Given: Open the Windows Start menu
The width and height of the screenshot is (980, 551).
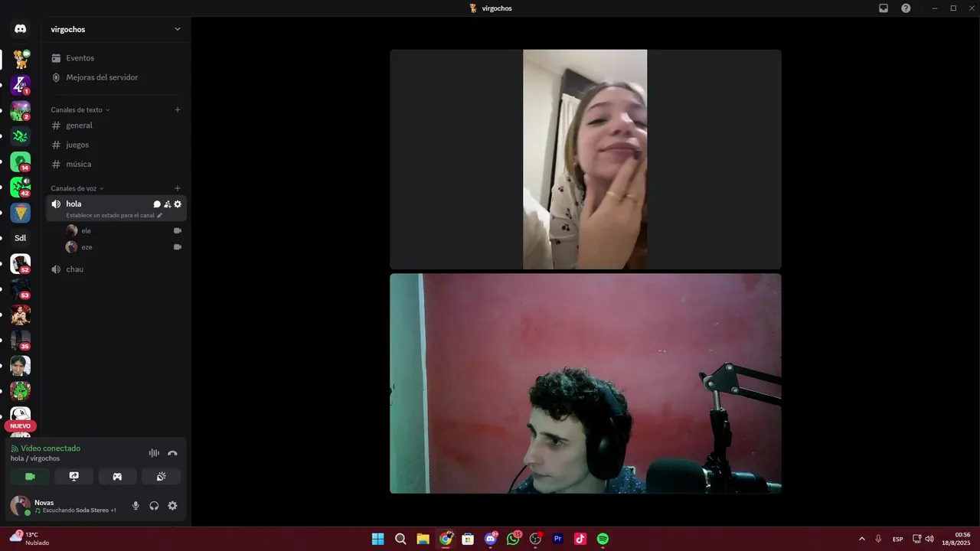Looking at the screenshot, I should (x=378, y=539).
